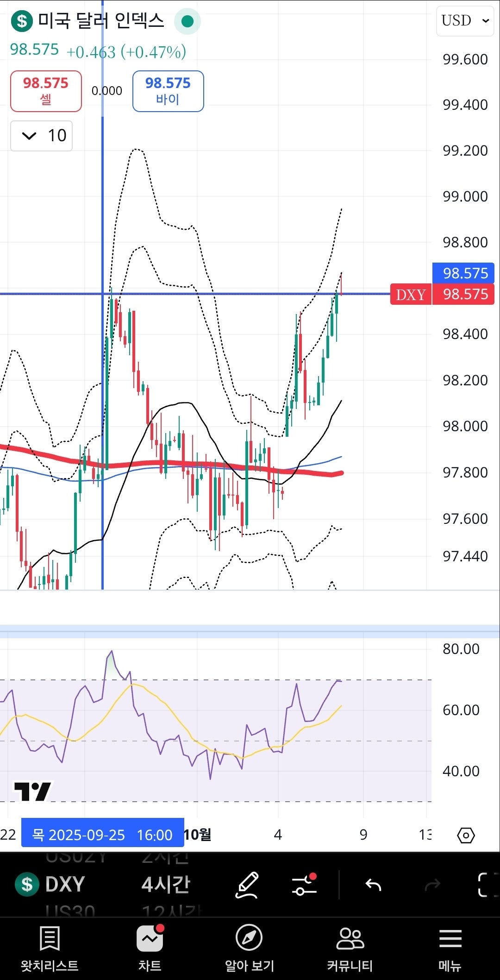500x980 pixels.
Task: Open the USD currency dropdown
Action: coord(465,21)
